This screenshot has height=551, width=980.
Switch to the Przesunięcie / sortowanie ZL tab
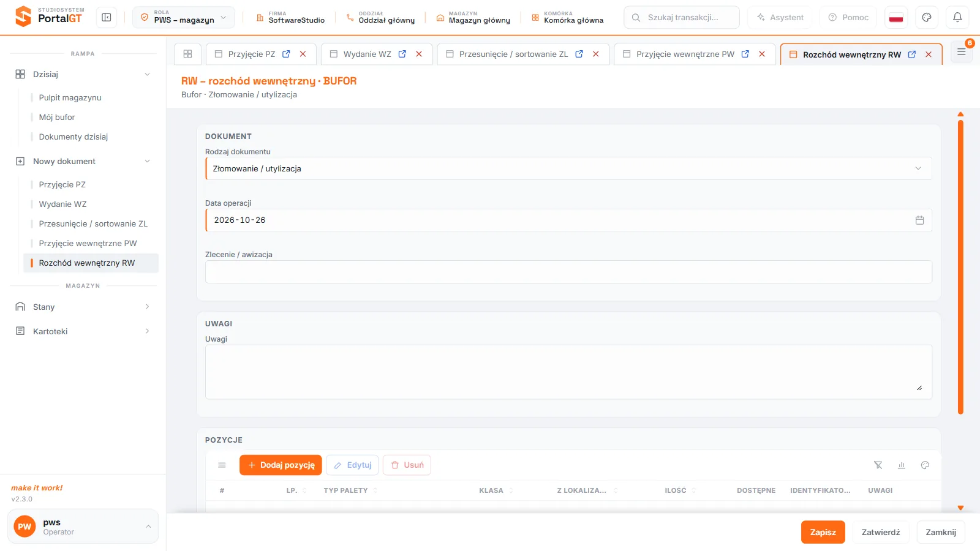tap(513, 54)
